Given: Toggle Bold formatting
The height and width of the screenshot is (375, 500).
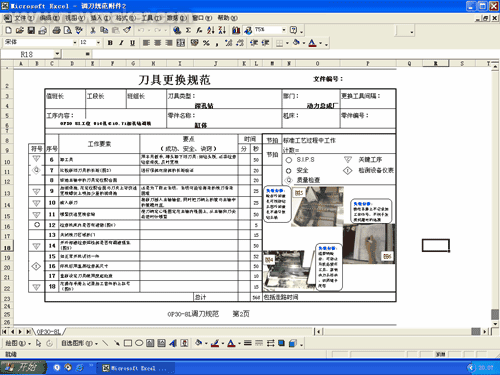Looking at the screenshot, I should point(110,43).
